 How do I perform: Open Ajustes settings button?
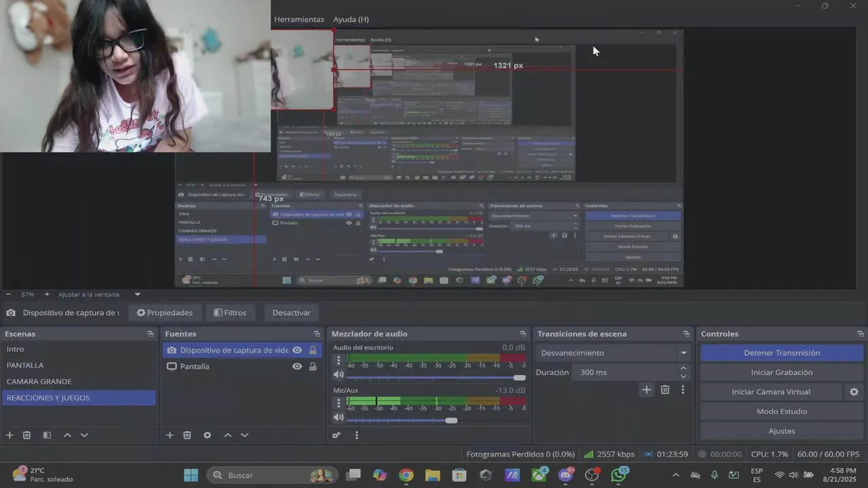pyautogui.click(x=781, y=431)
